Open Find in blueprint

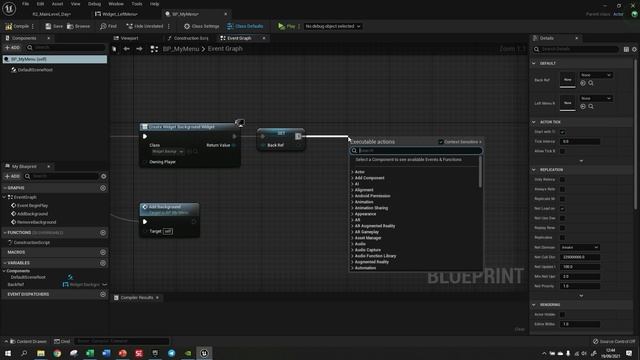[108, 26]
